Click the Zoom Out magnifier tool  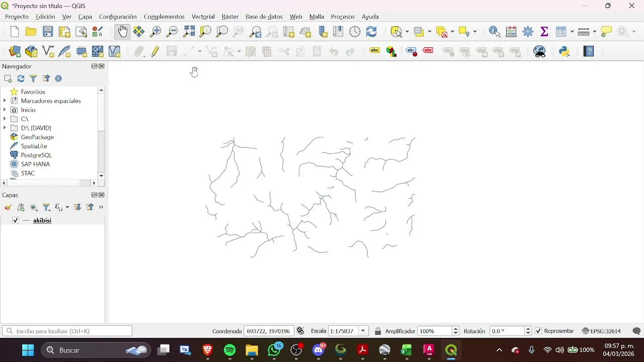click(x=172, y=32)
